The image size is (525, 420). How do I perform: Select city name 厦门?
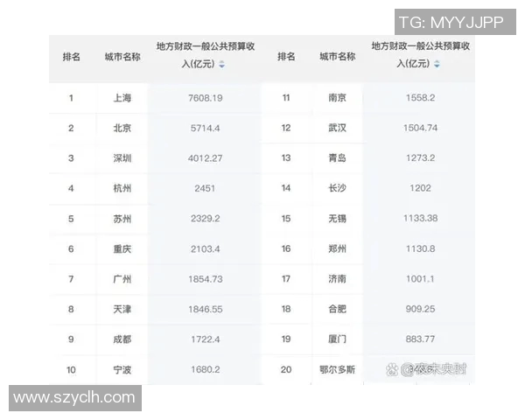[337, 339]
